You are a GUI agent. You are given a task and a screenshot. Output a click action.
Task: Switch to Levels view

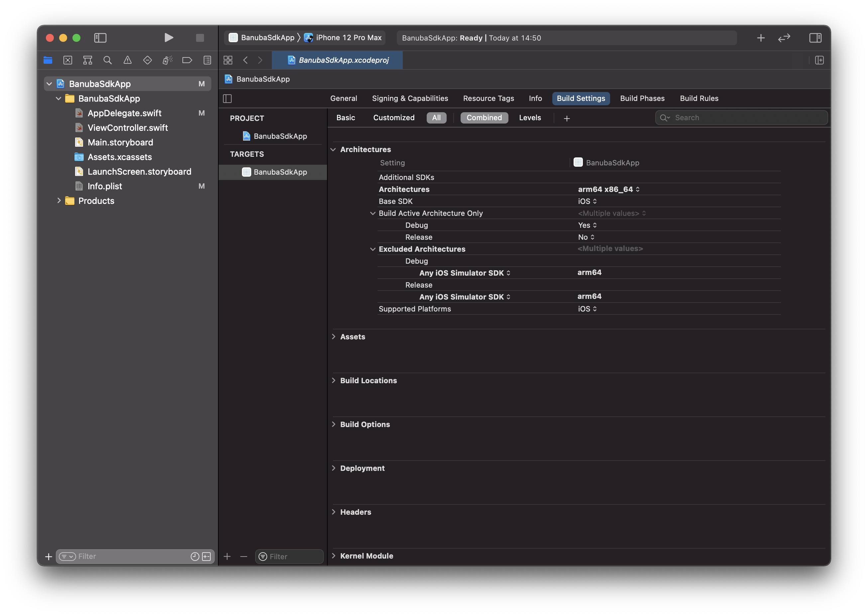pos(530,118)
